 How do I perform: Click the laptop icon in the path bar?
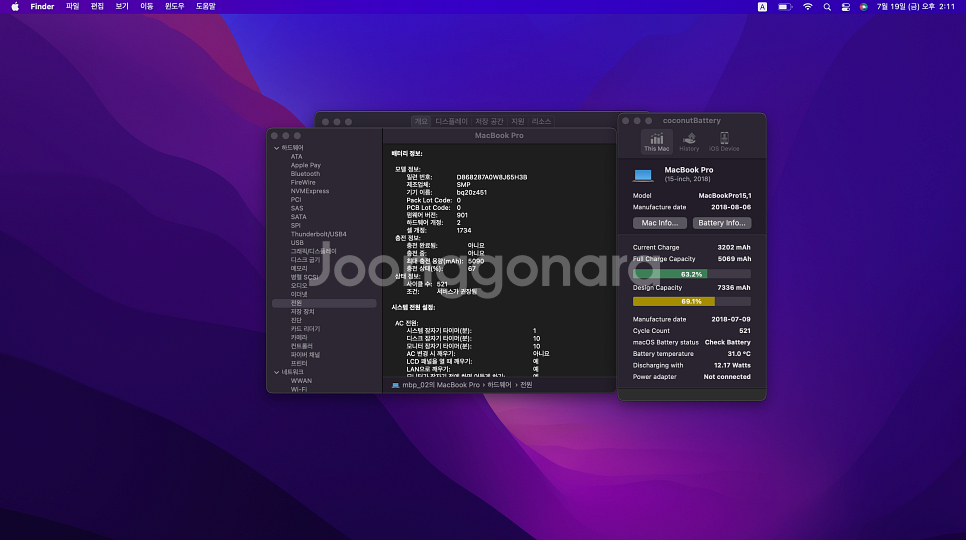pyautogui.click(x=396, y=385)
